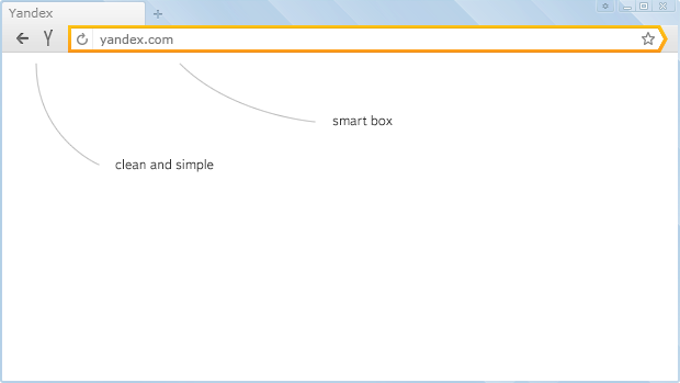This screenshot has height=383, width=680.
Task: Select the Yandex tab
Action: (73, 13)
